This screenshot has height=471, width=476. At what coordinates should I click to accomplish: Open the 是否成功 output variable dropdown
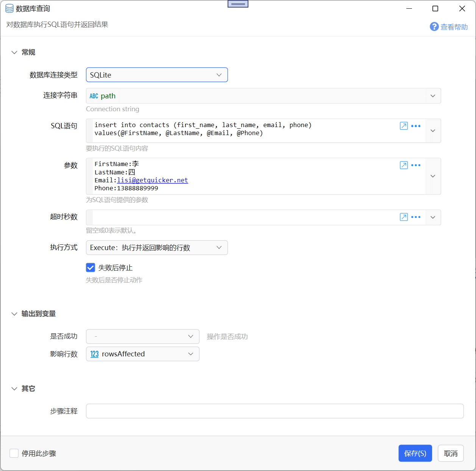[x=143, y=336]
